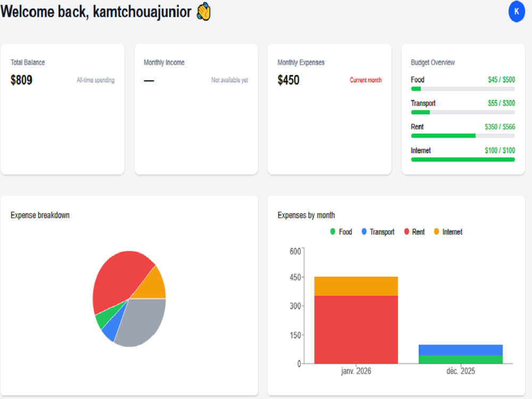Click the '$100 / $100' Internet amount
532x399 pixels.
click(500, 151)
